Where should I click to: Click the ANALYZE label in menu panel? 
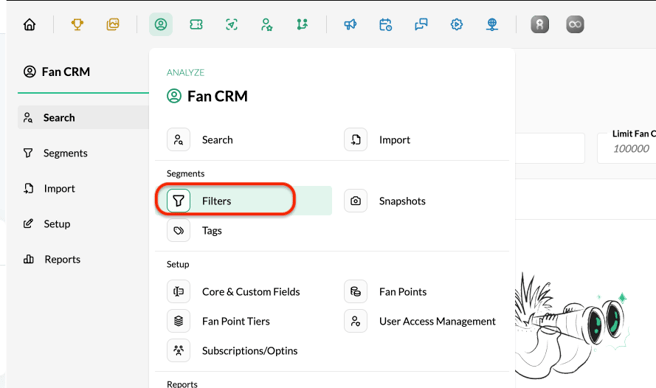pos(185,72)
